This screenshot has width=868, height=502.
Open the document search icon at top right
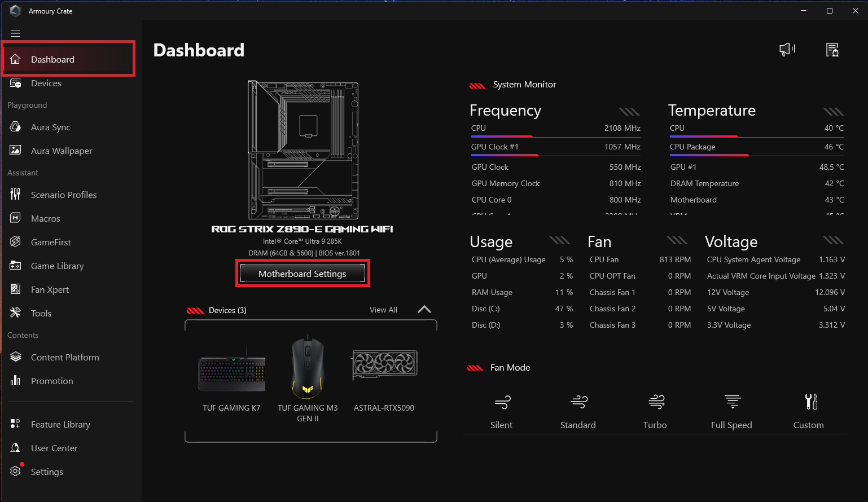click(x=832, y=50)
